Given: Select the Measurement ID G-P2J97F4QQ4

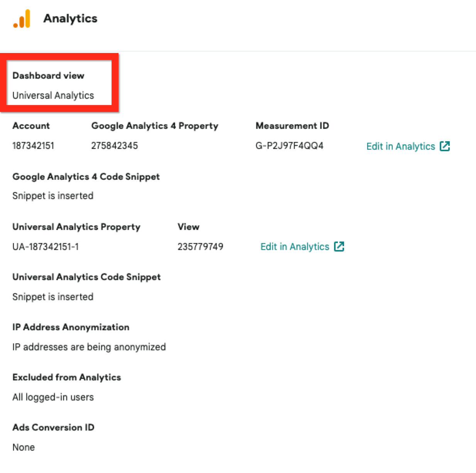Looking at the screenshot, I should pos(289,146).
